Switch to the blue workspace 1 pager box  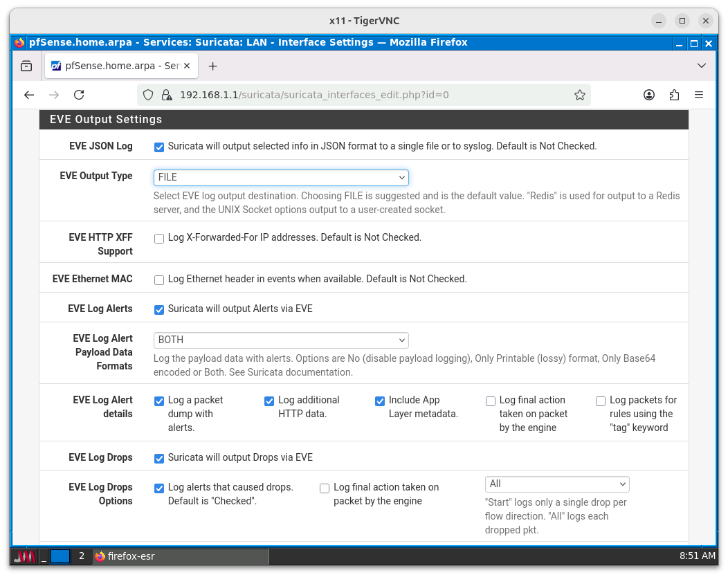(x=60, y=556)
